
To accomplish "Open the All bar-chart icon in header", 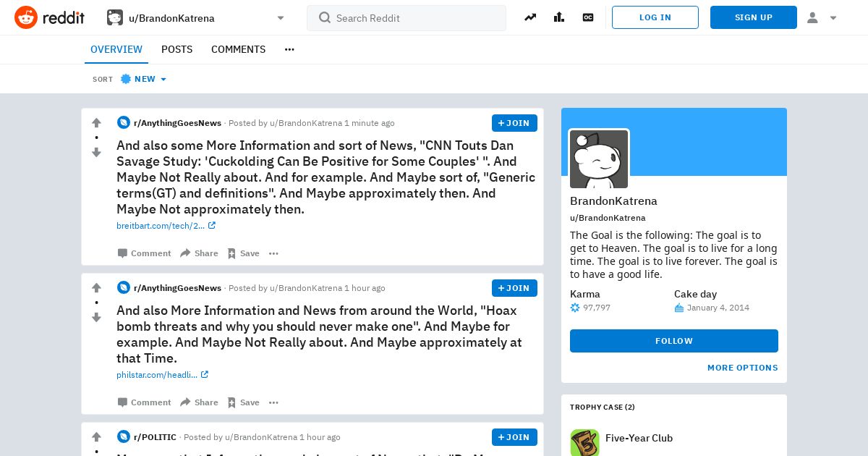I will coord(559,17).
